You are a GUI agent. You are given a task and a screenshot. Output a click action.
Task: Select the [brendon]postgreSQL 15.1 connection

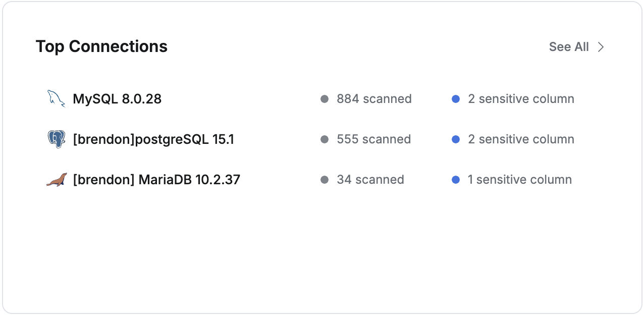153,139
